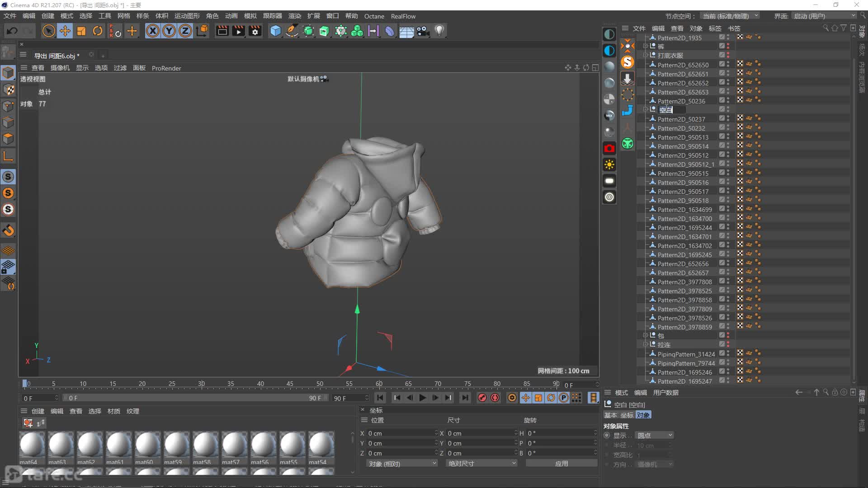Toggle the Z axis lock
Viewport: 868px width, 488px height.
(185, 31)
